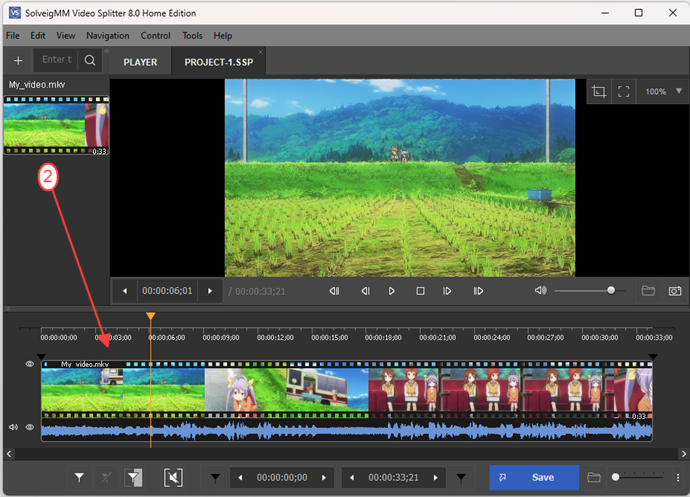Viewport: 690px width, 497px height.
Task: Click the orange playhead marker
Action: [150, 316]
